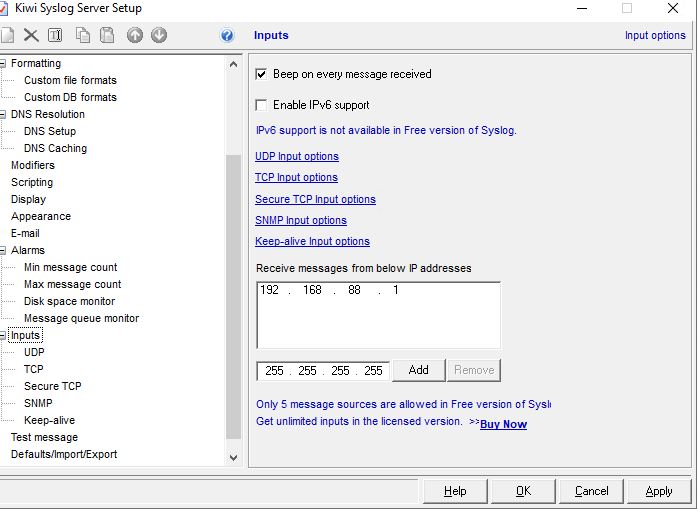Open DNS Caching tree item
The image size is (697, 509).
(x=56, y=148)
